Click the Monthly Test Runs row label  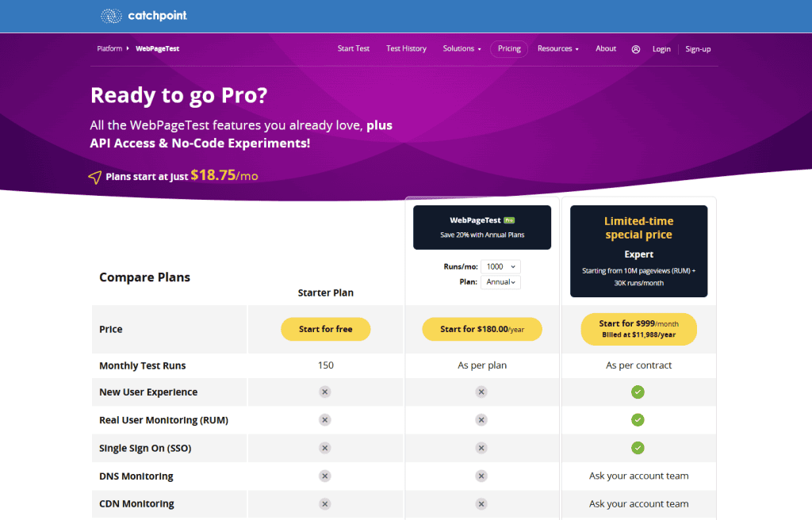pos(143,365)
